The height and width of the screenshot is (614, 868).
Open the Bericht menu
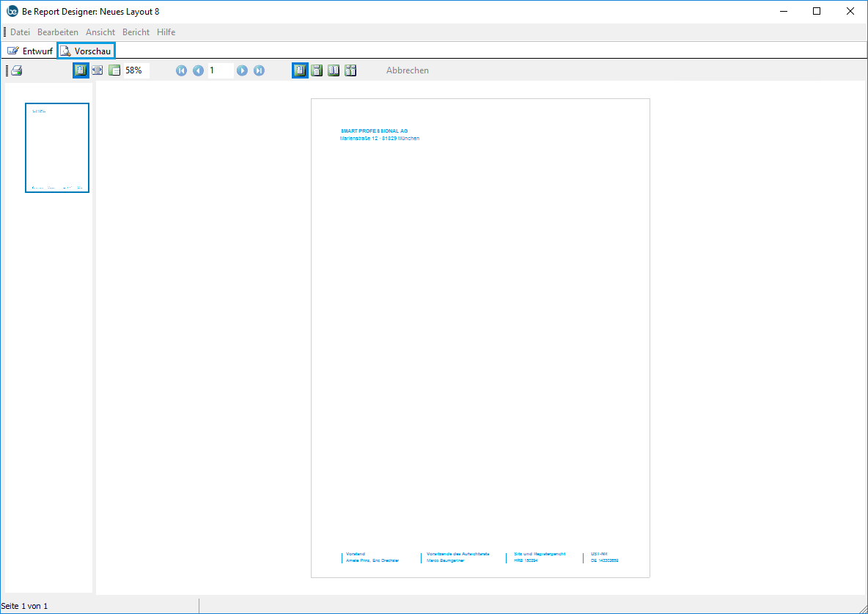click(x=136, y=32)
